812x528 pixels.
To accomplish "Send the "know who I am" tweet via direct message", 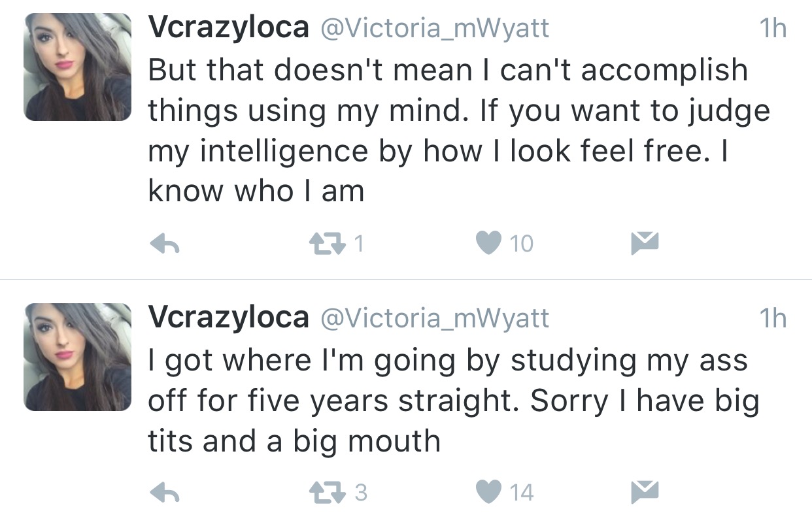I will [x=645, y=243].
